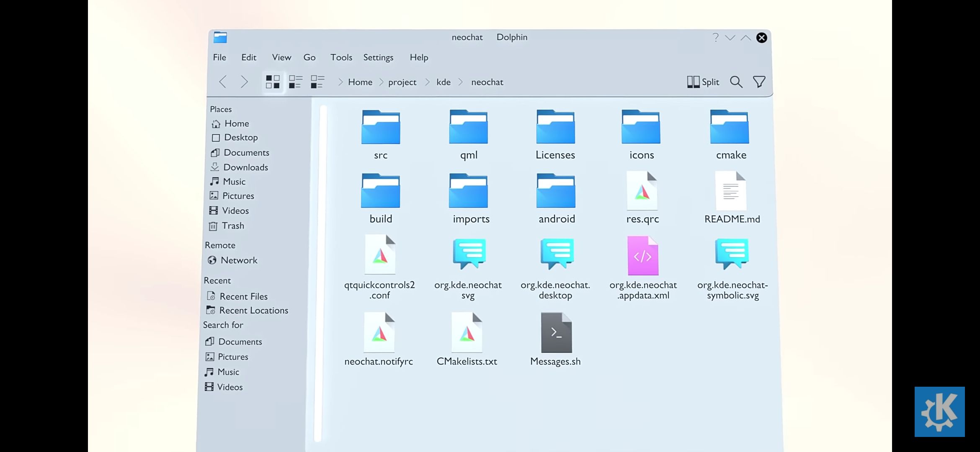Open the Downloads place in sidebar
The width and height of the screenshot is (980, 452).
point(246,167)
